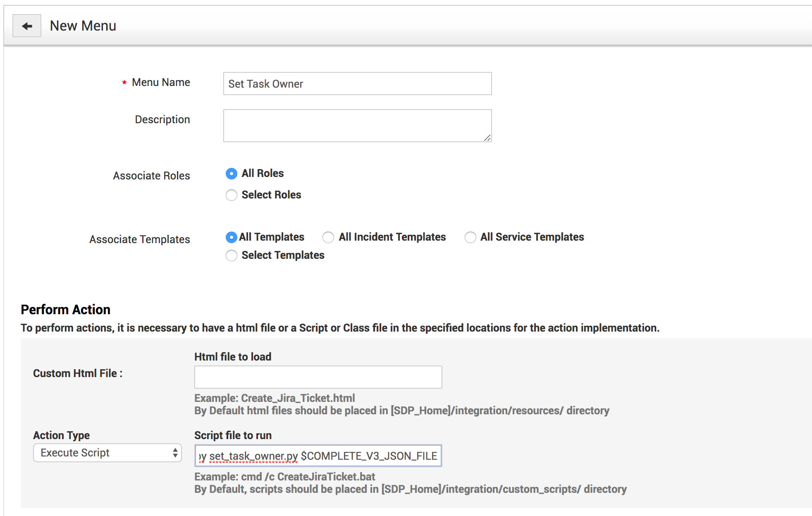The width and height of the screenshot is (812, 516).
Task: Open the Action Type dropdown
Action: point(107,453)
